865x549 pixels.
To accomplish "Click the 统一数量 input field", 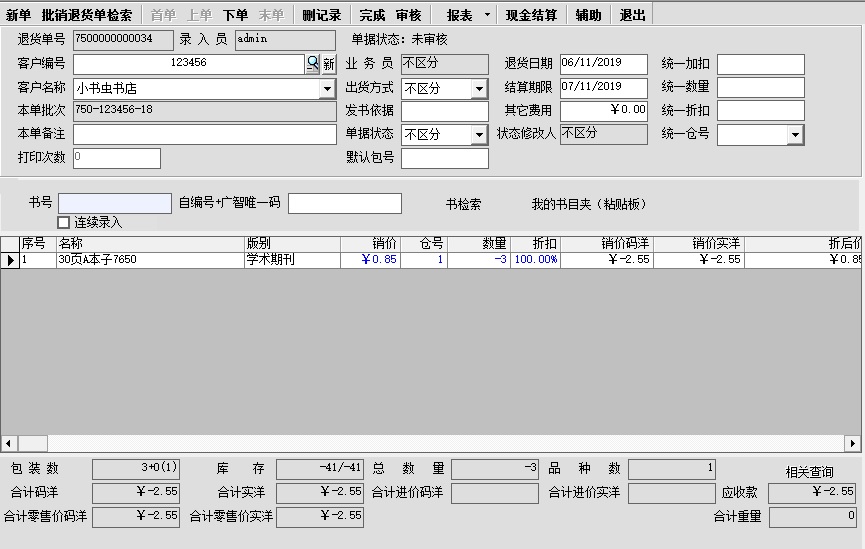I will point(761,88).
